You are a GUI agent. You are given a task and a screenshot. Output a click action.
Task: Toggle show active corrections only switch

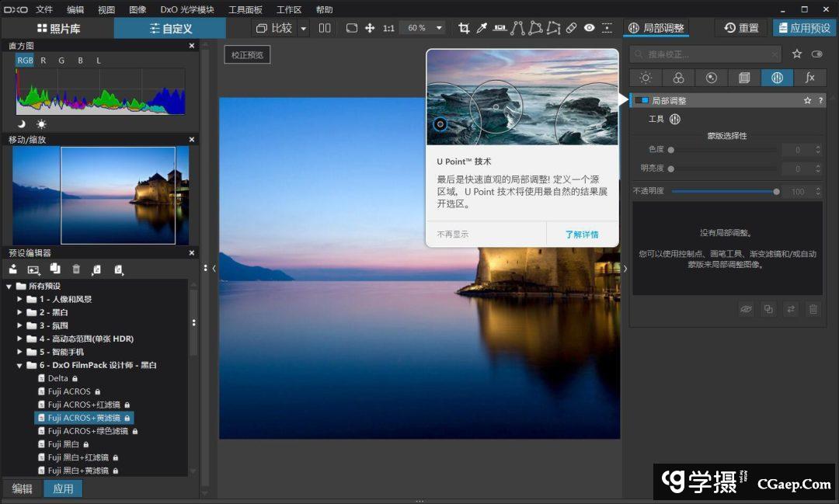pos(816,54)
